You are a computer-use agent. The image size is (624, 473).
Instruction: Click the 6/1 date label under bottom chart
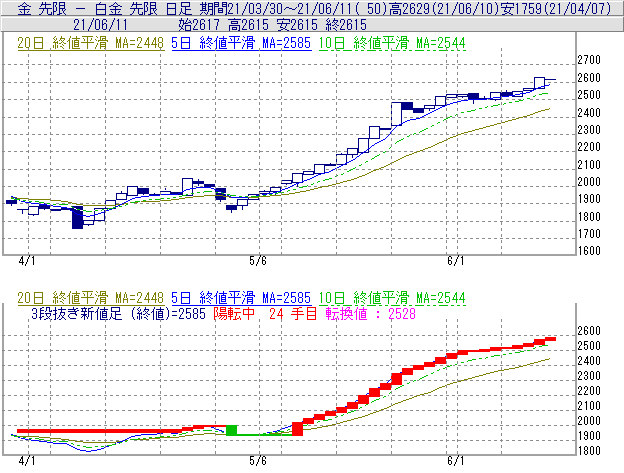click(x=456, y=461)
